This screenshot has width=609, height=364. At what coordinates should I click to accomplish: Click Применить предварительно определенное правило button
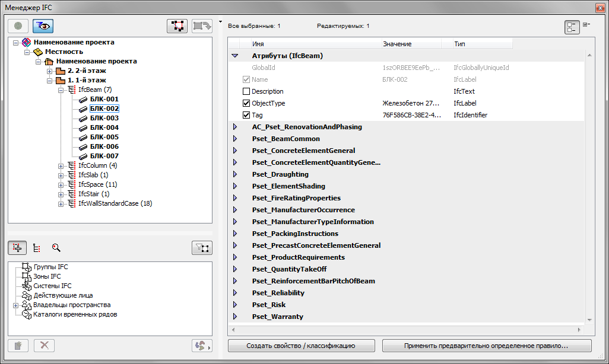tap(486, 346)
